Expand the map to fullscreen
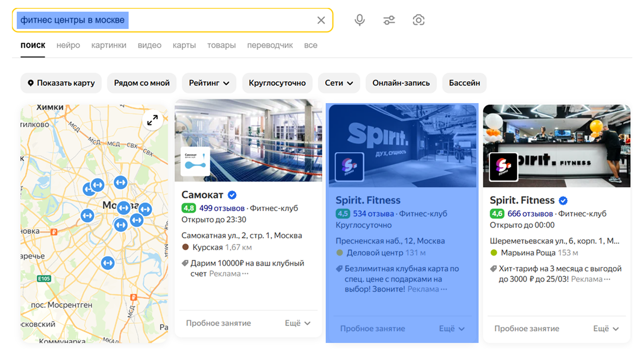The width and height of the screenshot is (644, 356). click(152, 120)
